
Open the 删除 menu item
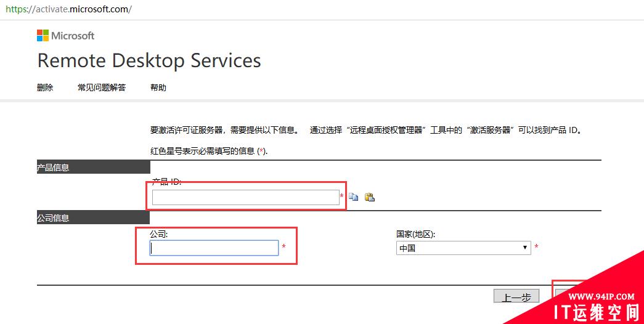point(45,87)
